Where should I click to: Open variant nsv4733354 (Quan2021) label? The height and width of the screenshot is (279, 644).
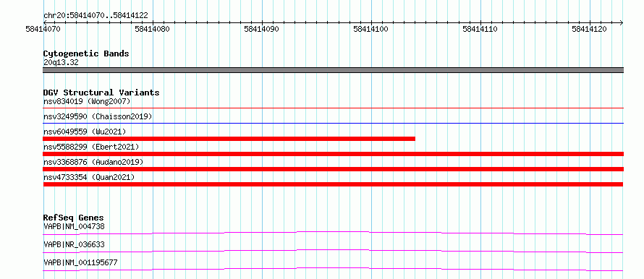click(x=89, y=177)
